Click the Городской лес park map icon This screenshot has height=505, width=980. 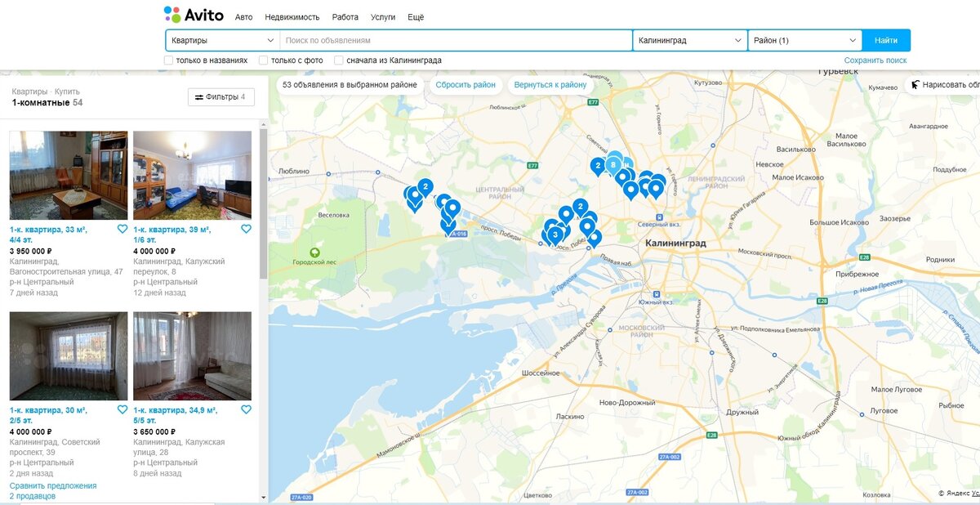pos(314,252)
